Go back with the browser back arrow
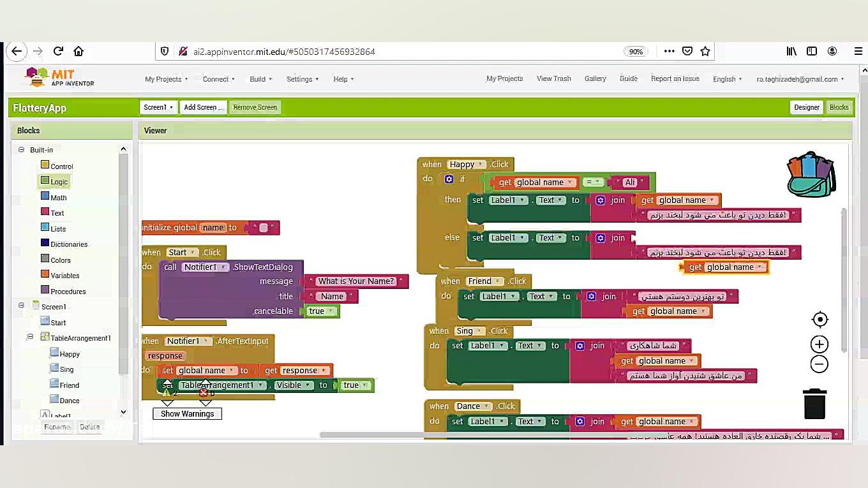 [x=17, y=51]
